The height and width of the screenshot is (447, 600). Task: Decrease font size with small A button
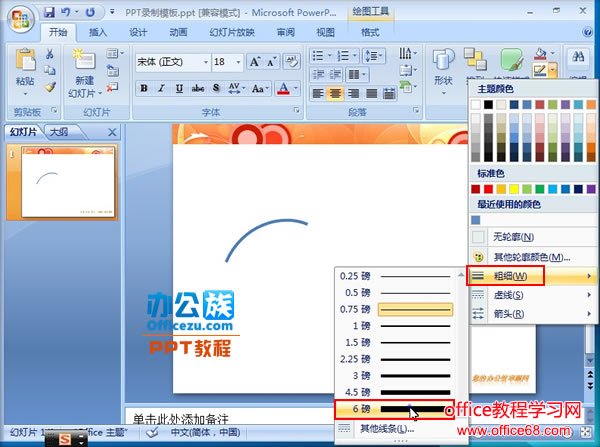(x=272, y=62)
